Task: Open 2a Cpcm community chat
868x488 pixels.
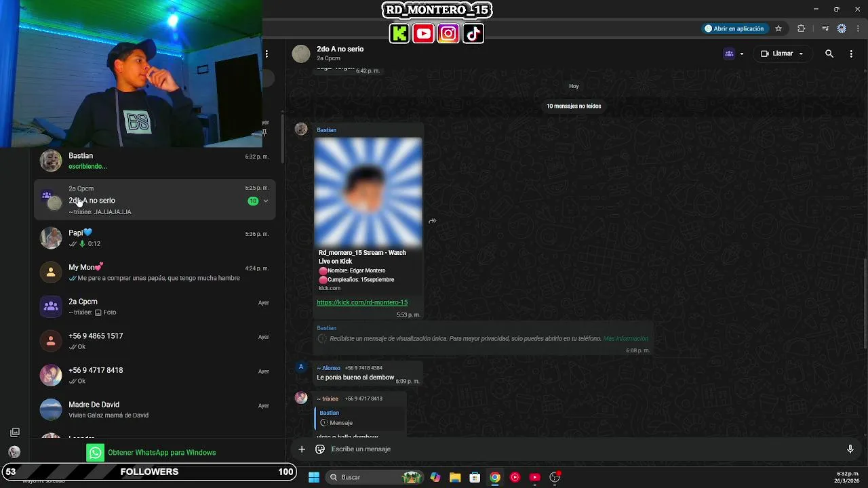Action: click(x=155, y=306)
